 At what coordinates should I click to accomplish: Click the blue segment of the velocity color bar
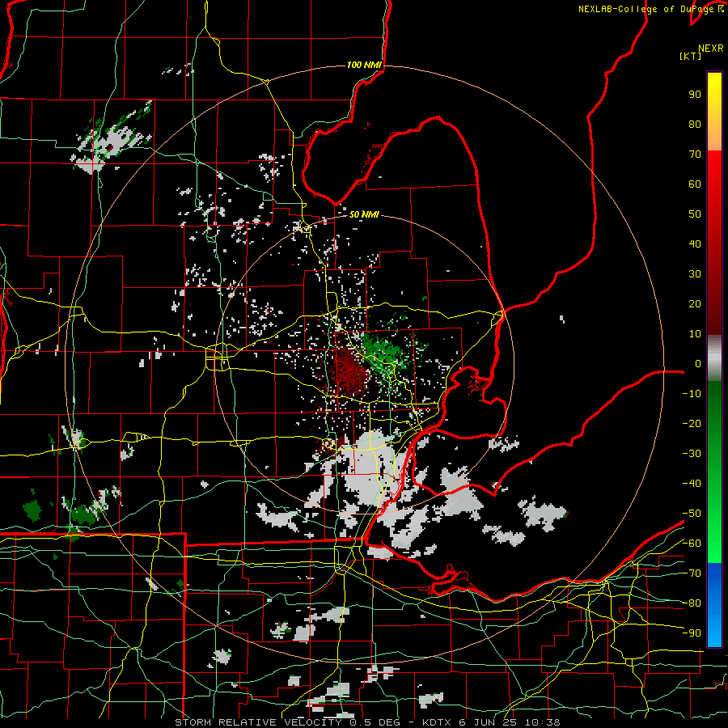pyautogui.click(x=714, y=605)
